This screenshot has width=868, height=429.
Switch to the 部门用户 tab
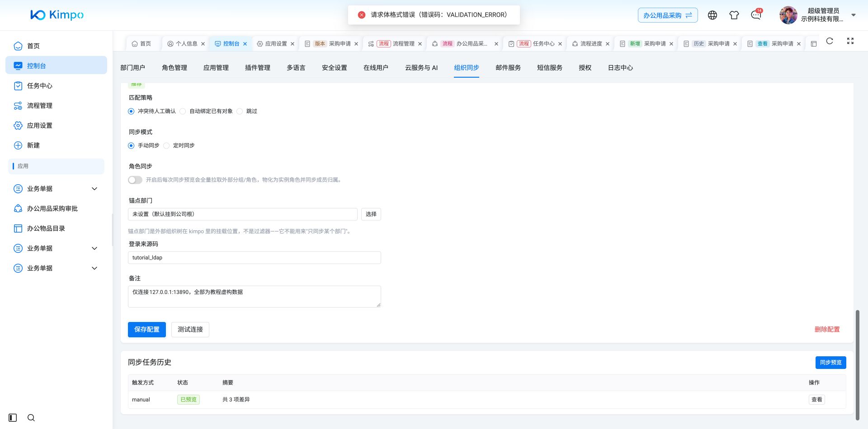pos(133,68)
